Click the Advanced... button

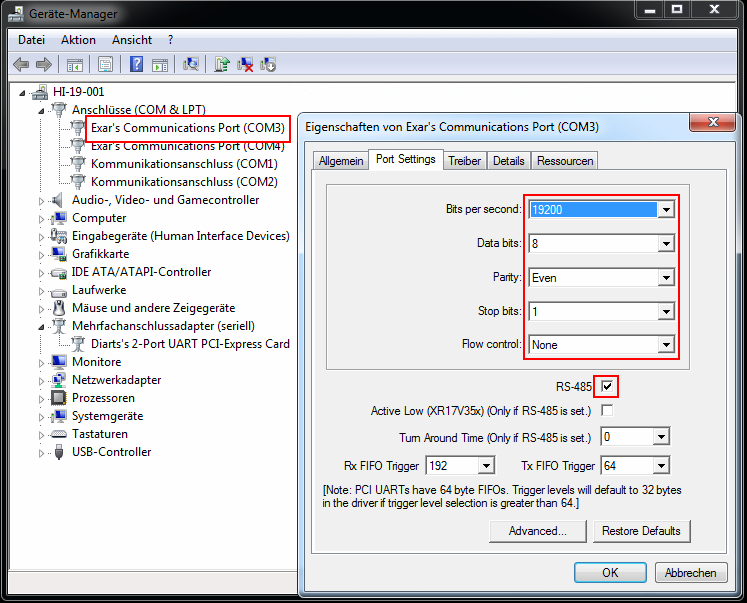537,531
